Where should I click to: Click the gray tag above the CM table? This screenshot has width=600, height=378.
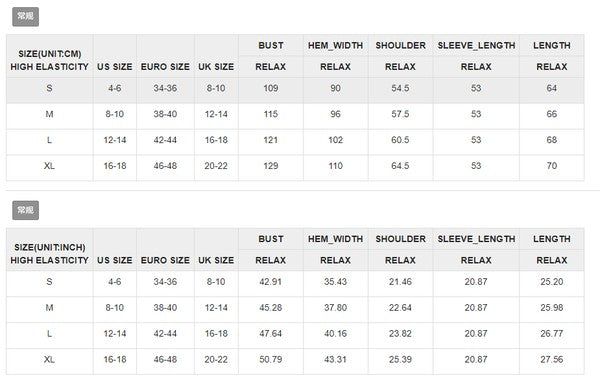(25, 17)
